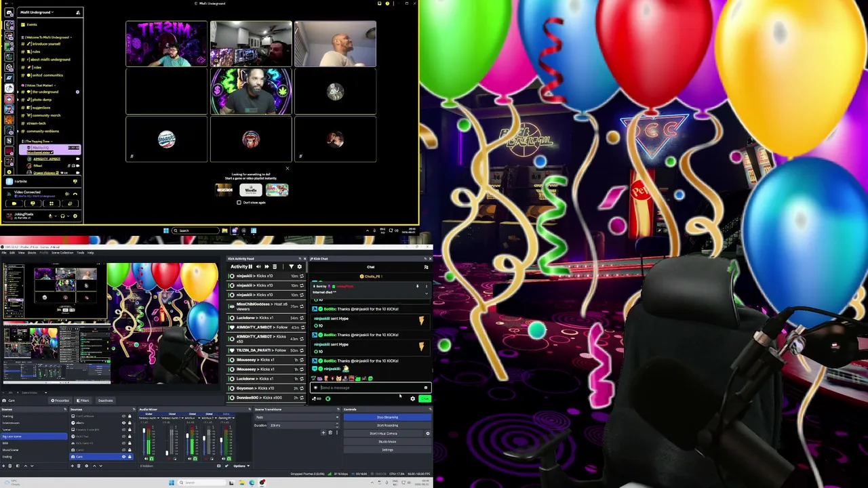The image size is (868, 488).
Task: Mute the Kick Activity feed alerts
Action: tap(258, 267)
